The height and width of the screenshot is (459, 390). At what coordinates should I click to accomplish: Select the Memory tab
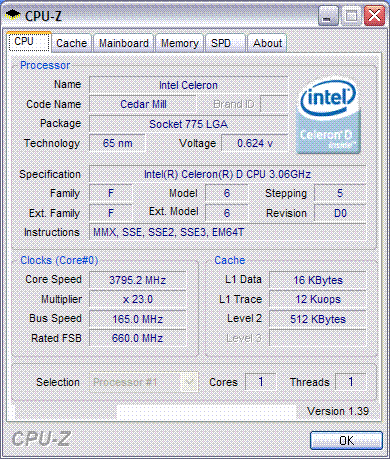(180, 43)
